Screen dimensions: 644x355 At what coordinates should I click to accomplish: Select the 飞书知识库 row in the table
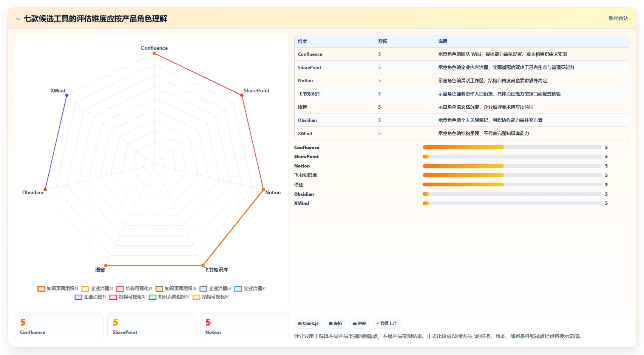pyautogui.click(x=462, y=94)
